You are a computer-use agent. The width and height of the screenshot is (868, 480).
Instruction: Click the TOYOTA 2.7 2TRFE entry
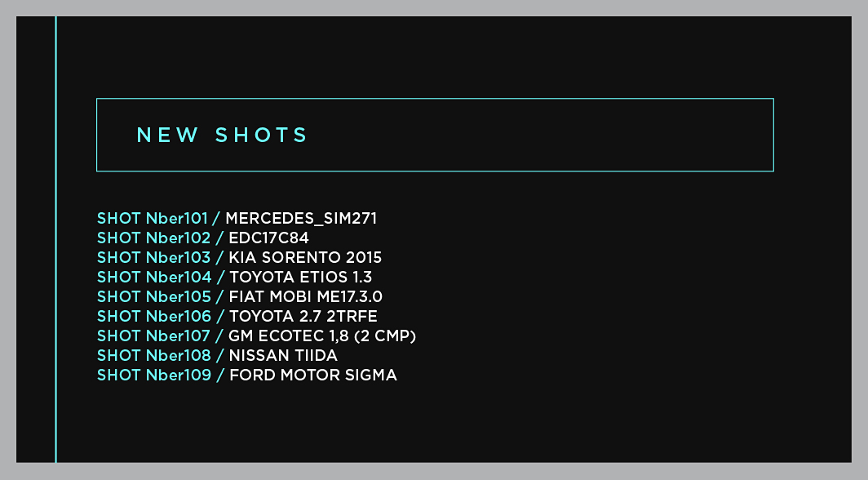pyautogui.click(x=303, y=316)
